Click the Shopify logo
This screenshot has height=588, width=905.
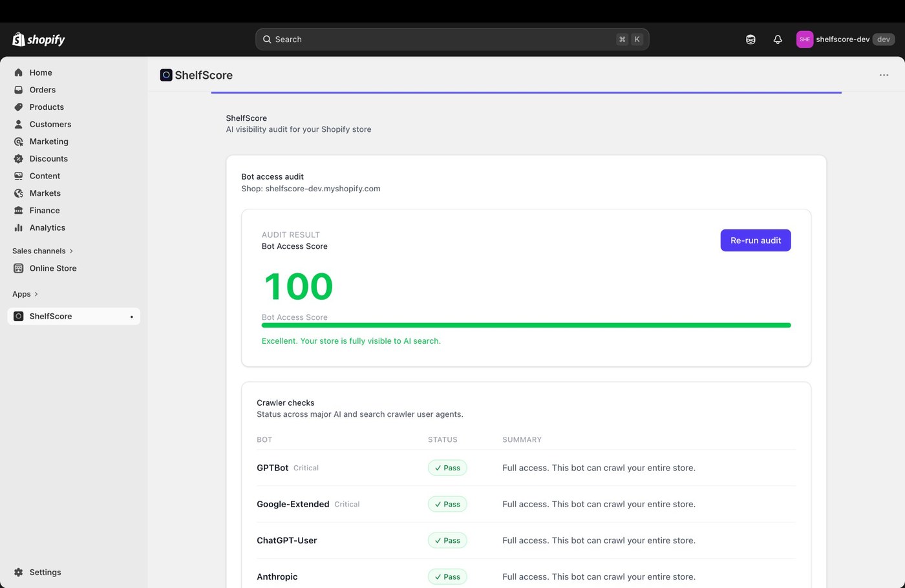coord(39,39)
